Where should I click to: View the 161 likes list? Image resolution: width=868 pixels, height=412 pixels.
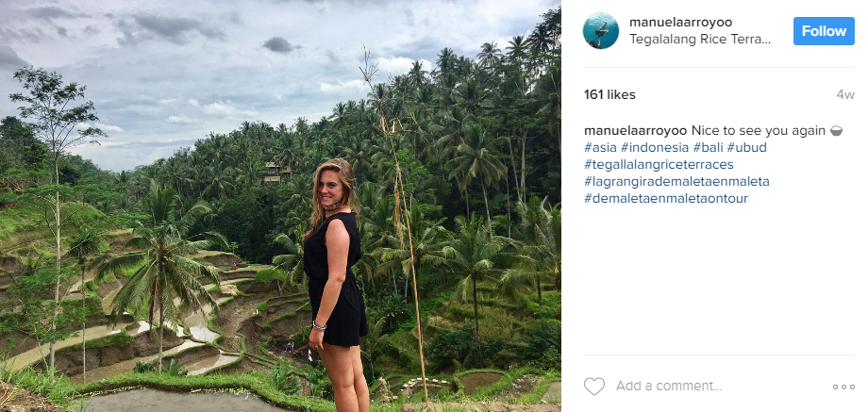click(609, 94)
